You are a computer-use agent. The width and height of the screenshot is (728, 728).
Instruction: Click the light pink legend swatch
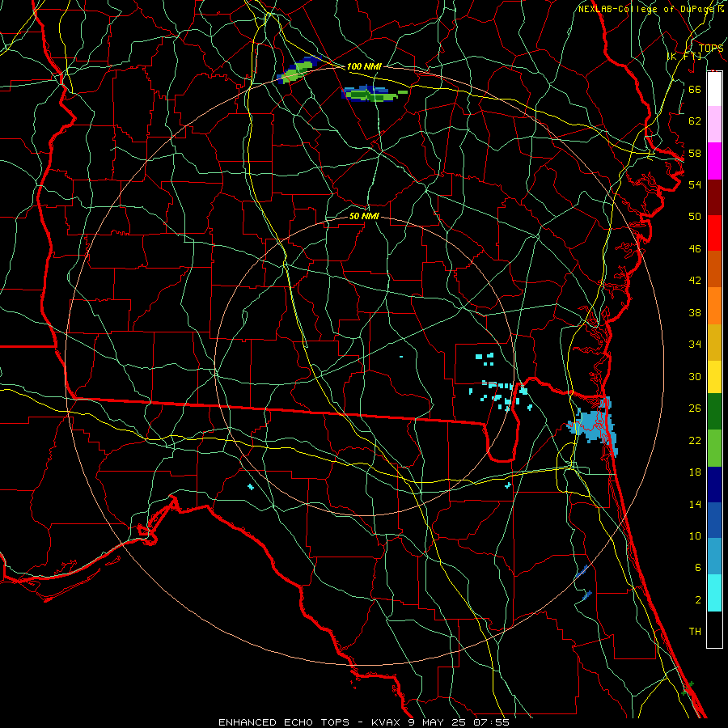point(714,125)
